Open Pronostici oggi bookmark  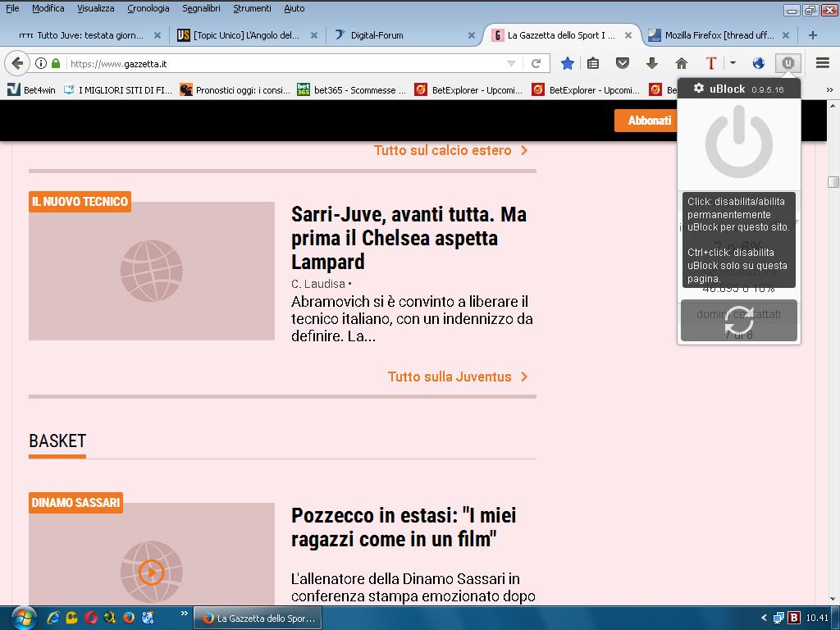point(235,90)
